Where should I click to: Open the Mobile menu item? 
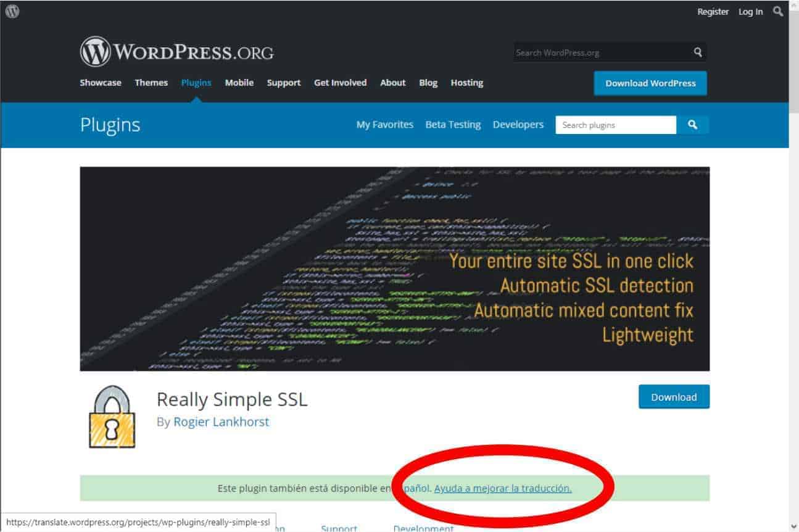pyautogui.click(x=239, y=83)
